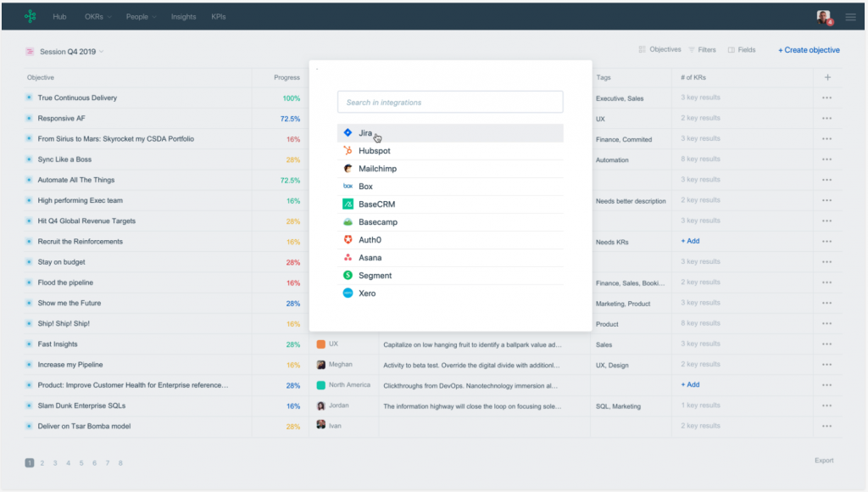
Task: Select the Hubspot integration
Action: (450, 151)
